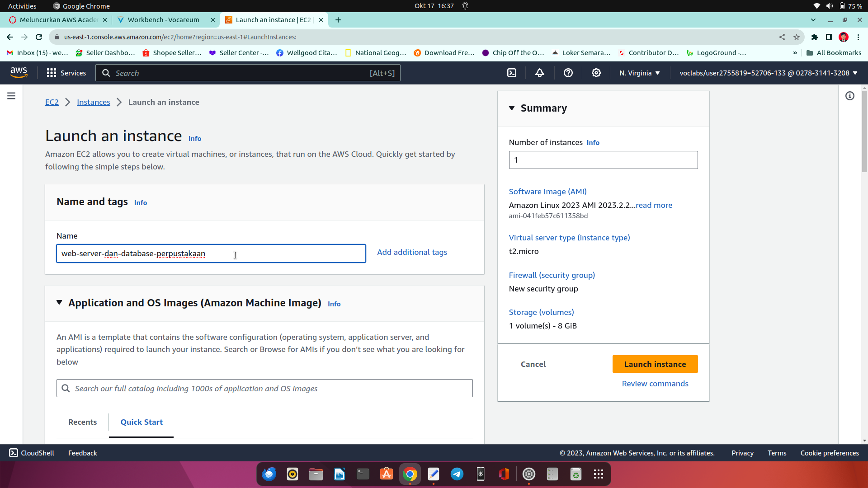Screen dimensions: 868x488
Task: Switch to Workbench - Vocareum browser tab
Action: (163, 20)
